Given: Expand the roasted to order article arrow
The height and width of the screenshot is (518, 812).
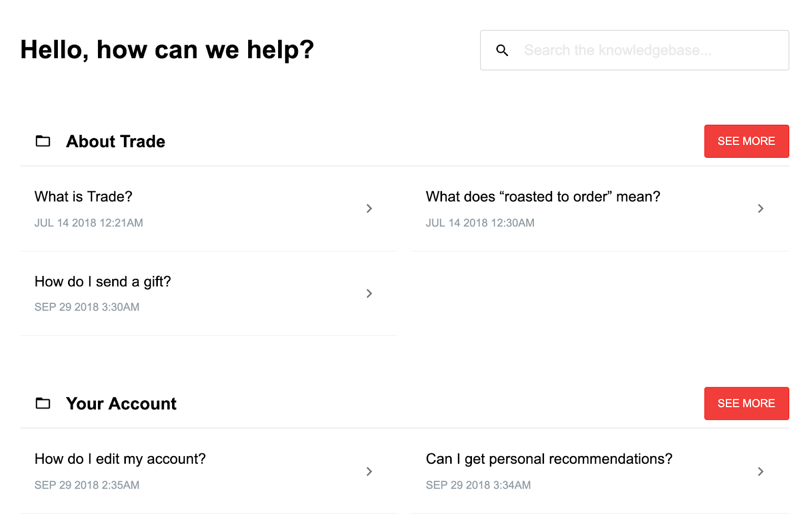Looking at the screenshot, I should tap(760, 209).
